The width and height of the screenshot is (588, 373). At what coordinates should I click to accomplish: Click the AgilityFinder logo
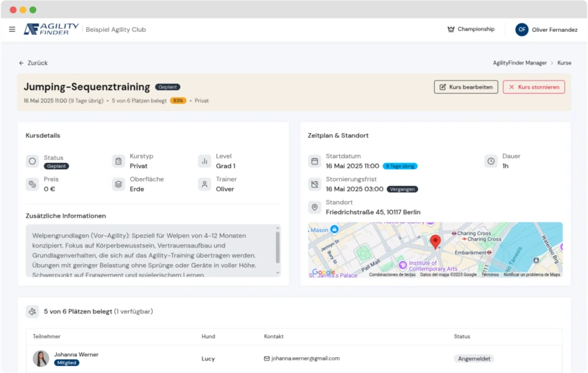click(51, 29)
